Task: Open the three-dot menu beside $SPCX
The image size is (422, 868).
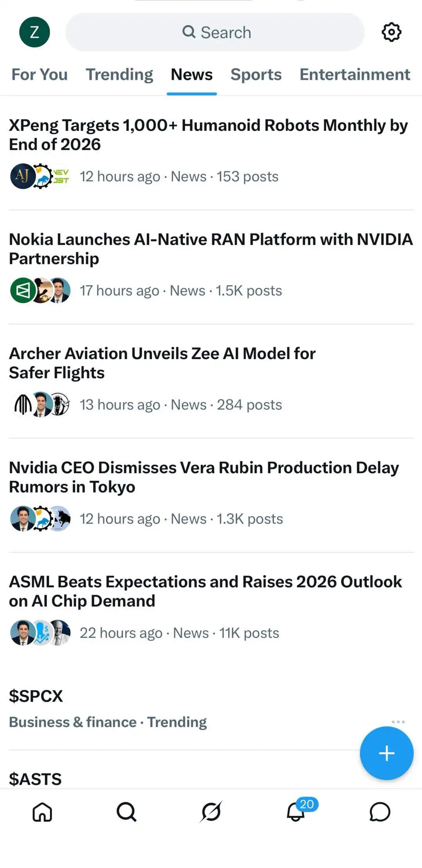Action: (x=398, y=722)
